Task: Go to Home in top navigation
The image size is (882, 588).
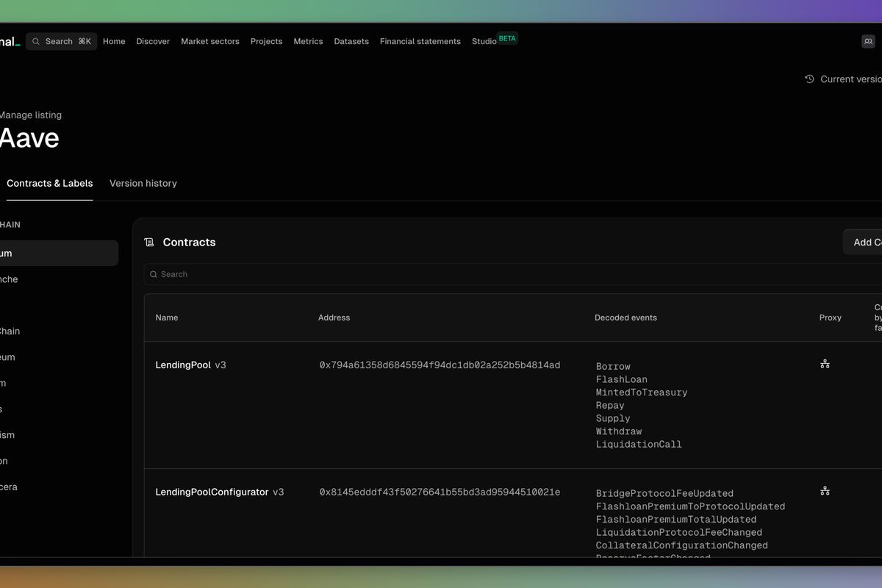Action: tap(114, 41)
